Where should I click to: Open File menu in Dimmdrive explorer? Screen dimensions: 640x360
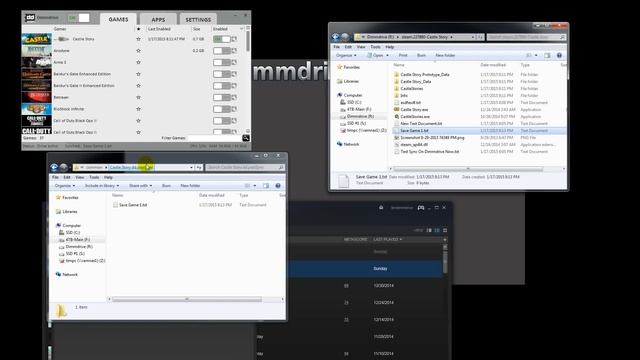pyautogui.click(x=336, y=47)
